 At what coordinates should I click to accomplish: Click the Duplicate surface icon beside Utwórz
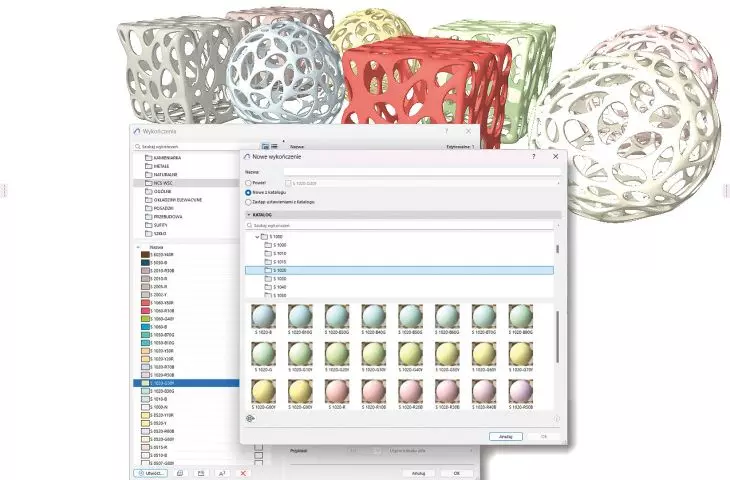pyautogui.click(x=180, y=473)
